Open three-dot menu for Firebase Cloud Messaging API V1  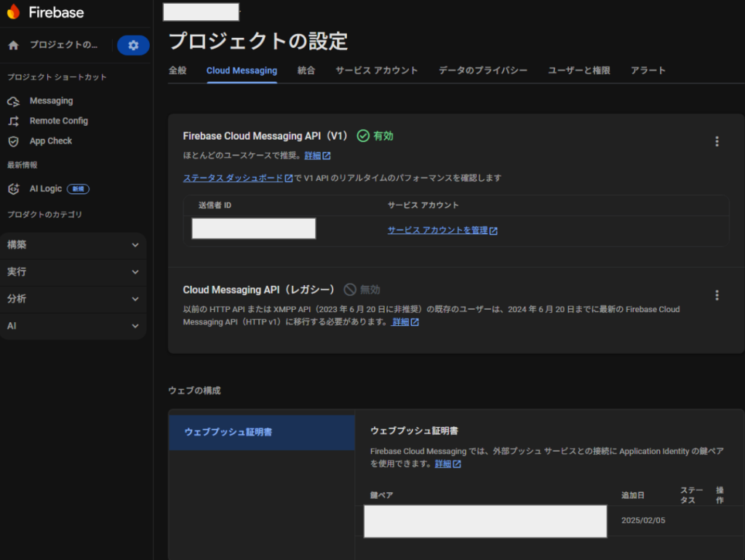pyautogui.click(x=717, y=142)
